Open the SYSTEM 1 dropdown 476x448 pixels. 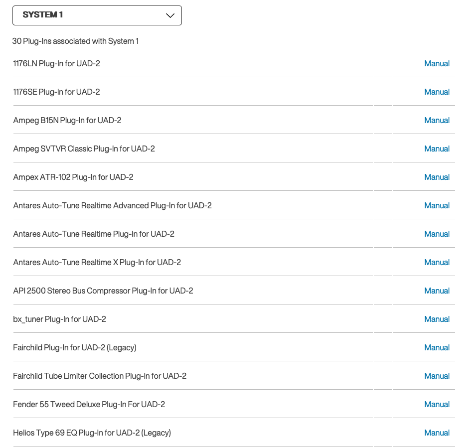click(97, 15)
